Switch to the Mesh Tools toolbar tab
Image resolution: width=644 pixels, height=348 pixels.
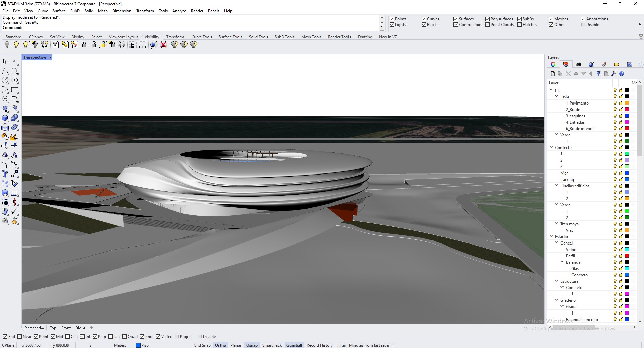click(311, 37)
